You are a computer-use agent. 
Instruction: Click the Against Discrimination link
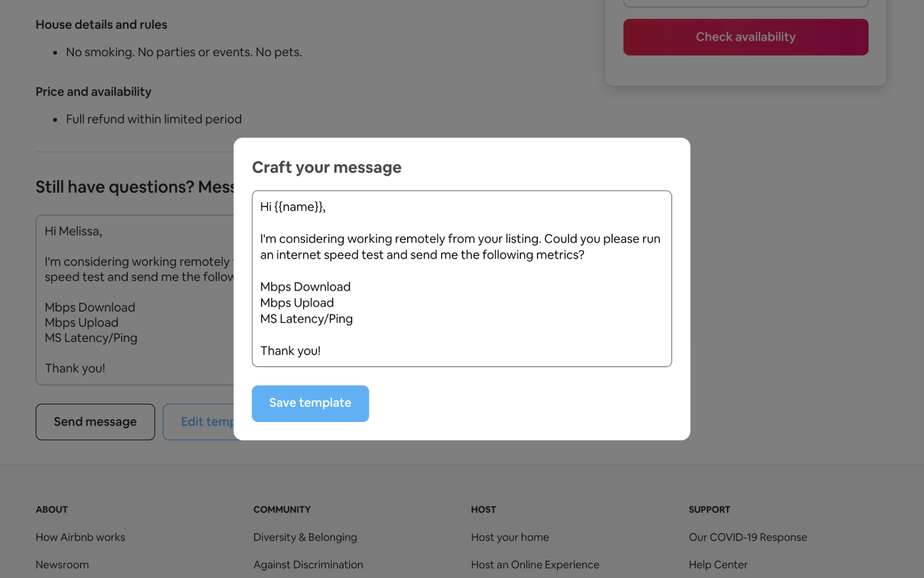[x=308, y=564]
